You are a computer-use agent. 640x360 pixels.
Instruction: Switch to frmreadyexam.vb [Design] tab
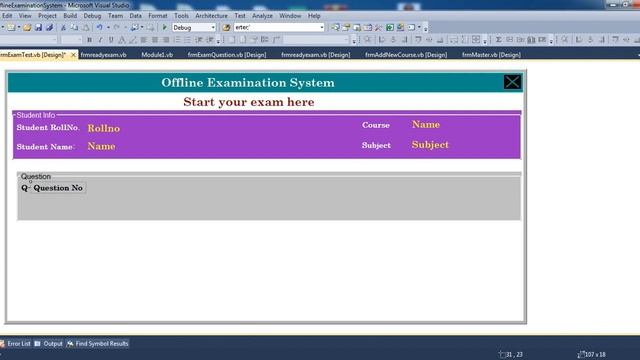[316, 55]
